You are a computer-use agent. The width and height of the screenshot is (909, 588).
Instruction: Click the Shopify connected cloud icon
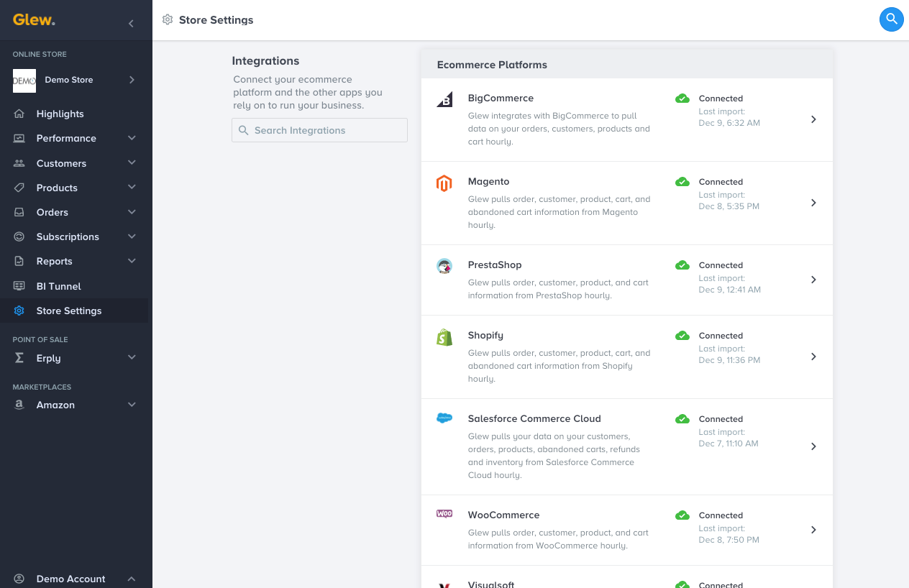pos(682,336)
